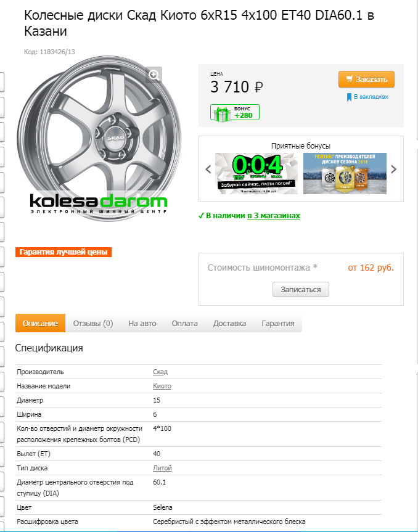Open the Киото model name link
418x532 pixels.
click(x=162, y=386)
